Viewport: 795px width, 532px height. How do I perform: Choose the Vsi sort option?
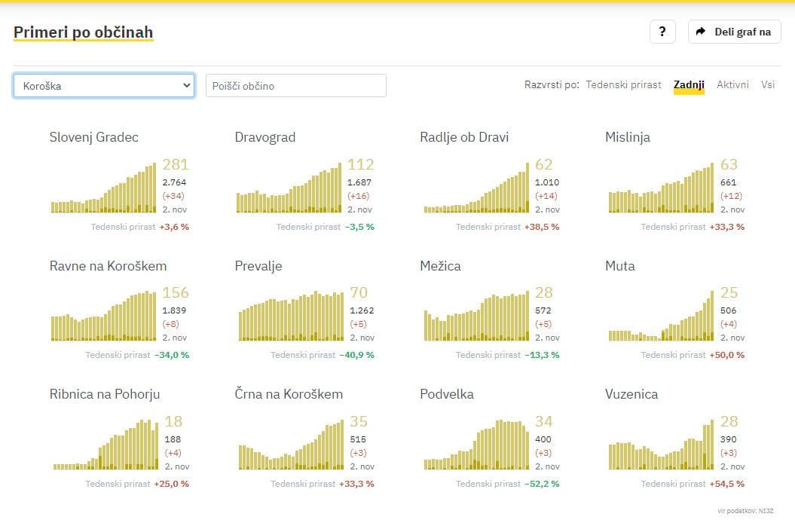tap(767, 84)
